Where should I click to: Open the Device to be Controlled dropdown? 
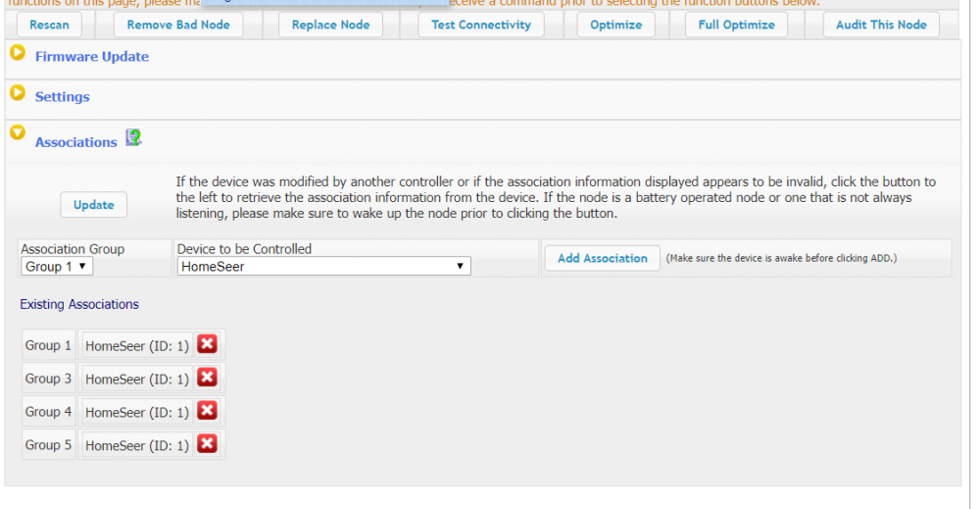click(323, 267)
